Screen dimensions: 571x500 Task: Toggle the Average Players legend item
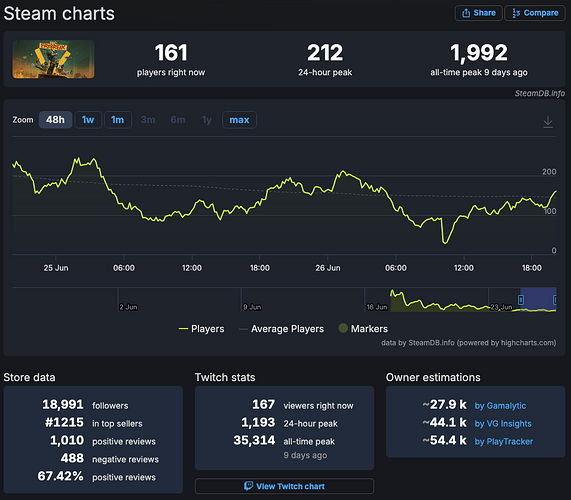click(281, 329)
